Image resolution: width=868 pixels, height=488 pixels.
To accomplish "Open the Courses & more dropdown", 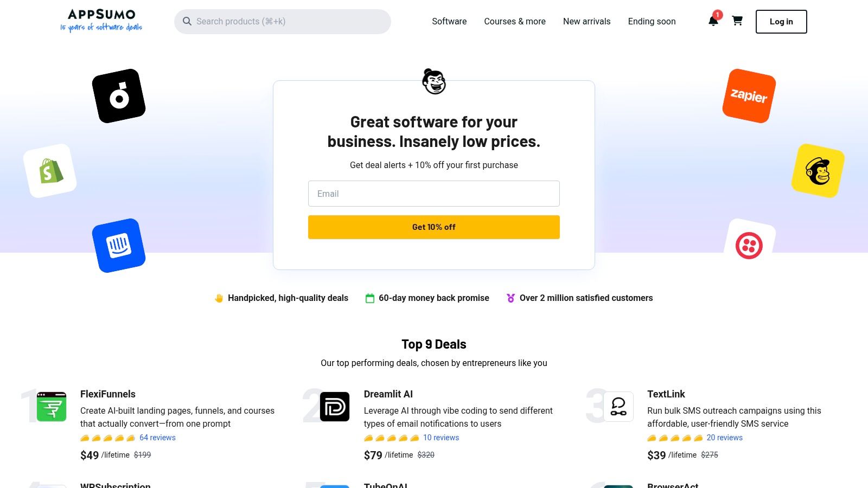I will 514,21.
